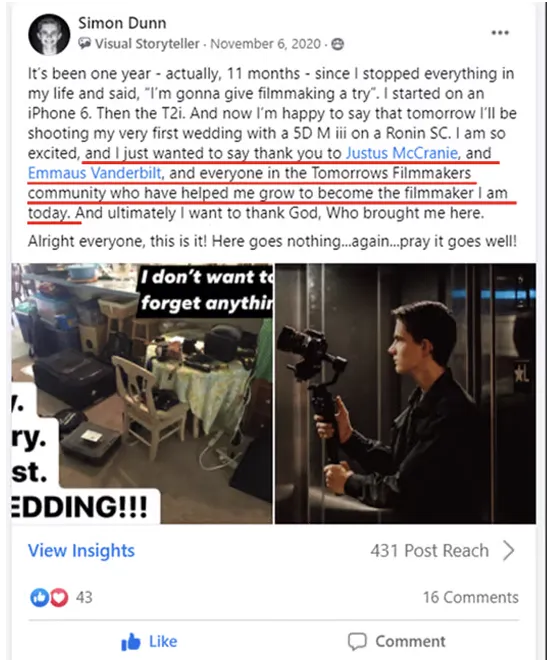Open the Emmaus Vanderbilt tagged profile link
The width and height of the screenshot is (550, 660).
(96, 173)
